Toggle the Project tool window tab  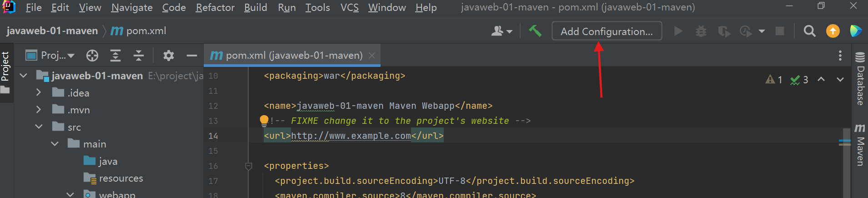[x=5, y=72]
